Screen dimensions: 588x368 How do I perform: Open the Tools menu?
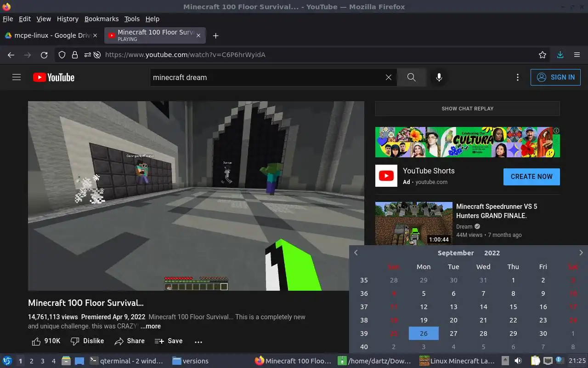point(132,19)
